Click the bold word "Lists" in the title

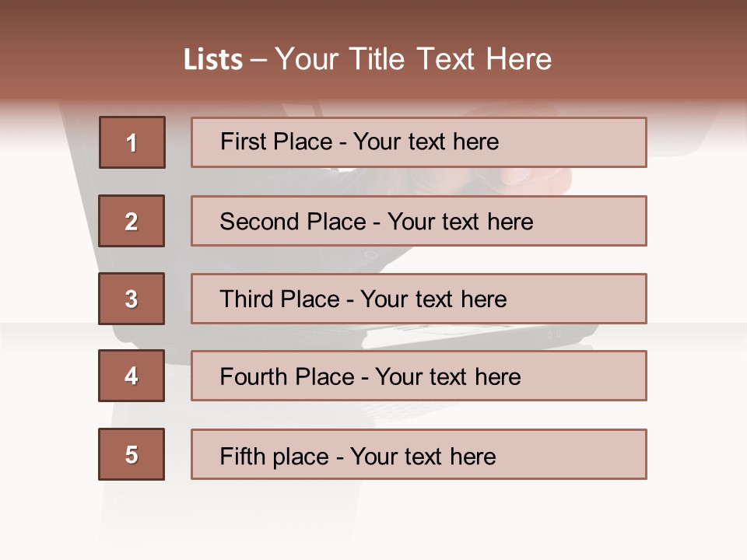coord(213,60)
